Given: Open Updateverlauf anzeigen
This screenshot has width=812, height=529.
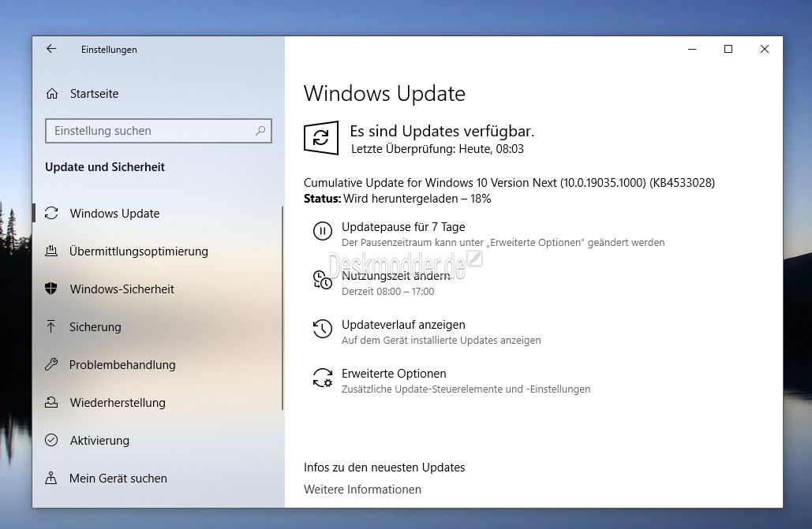Looking at the screenshot, I should pyautogui.click(x=403, y=325).
